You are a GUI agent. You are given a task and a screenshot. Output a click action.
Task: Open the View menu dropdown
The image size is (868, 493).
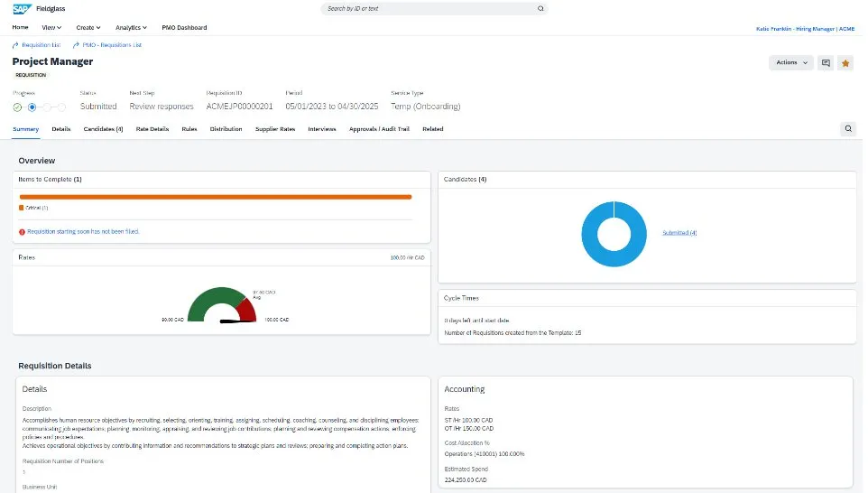(x=51, y=28)
